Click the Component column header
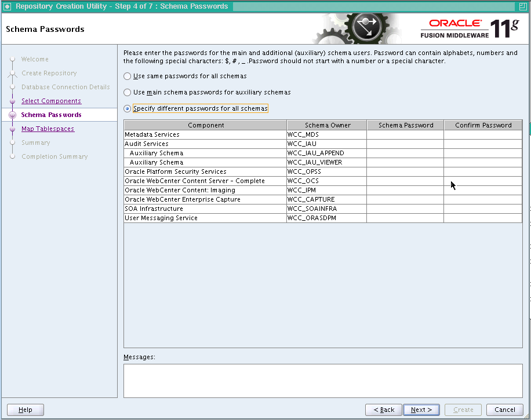 click(206, 125)
